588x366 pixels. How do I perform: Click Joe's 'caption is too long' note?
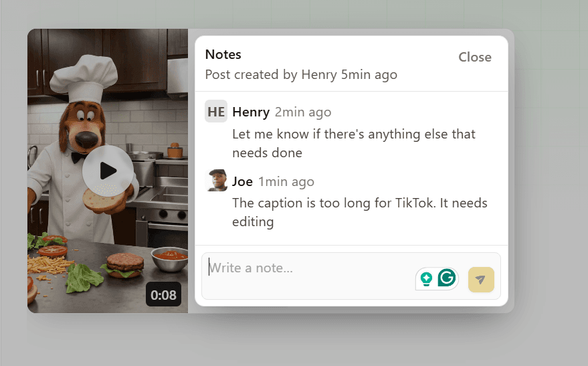[360, 212]
